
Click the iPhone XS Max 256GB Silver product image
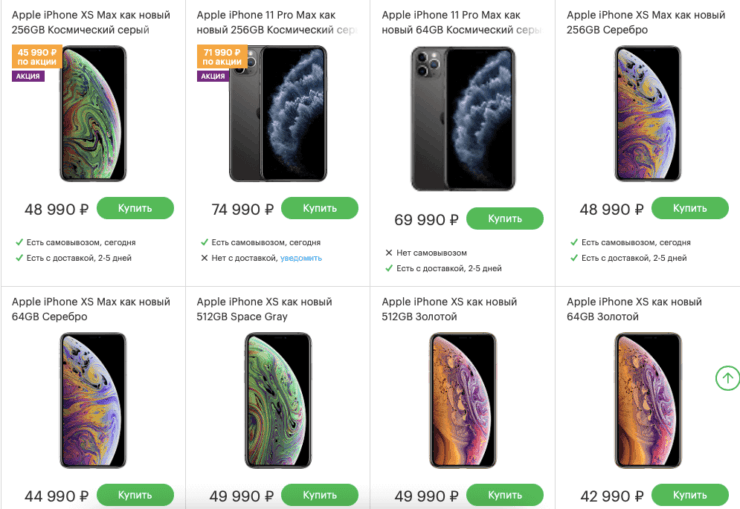coord(648,113)
